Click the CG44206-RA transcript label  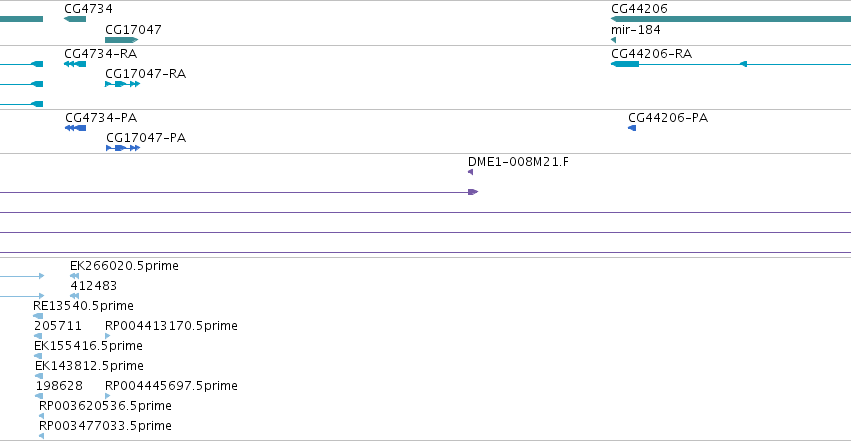click(651, 54)
